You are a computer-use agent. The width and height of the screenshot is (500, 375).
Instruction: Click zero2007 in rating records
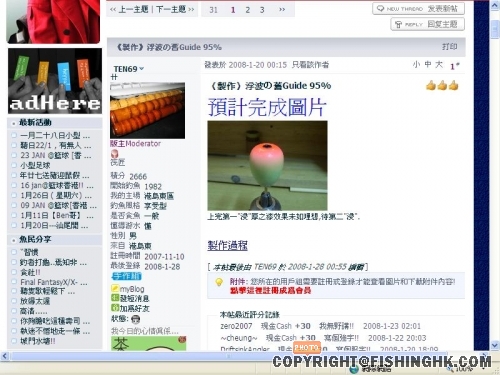pyautogui.click(x=236, y=326)
